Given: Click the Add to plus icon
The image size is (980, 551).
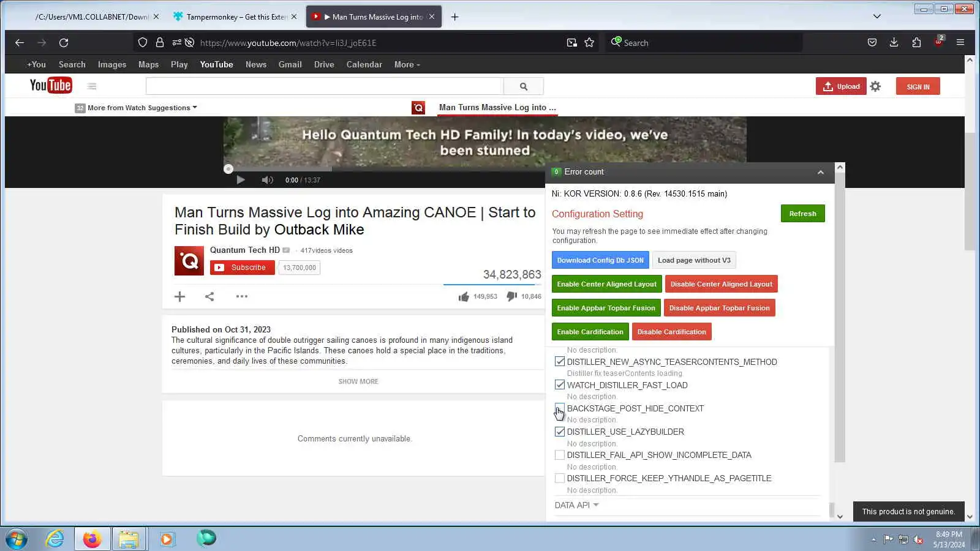Looking at the screenshot, I should tap(179, 296).
